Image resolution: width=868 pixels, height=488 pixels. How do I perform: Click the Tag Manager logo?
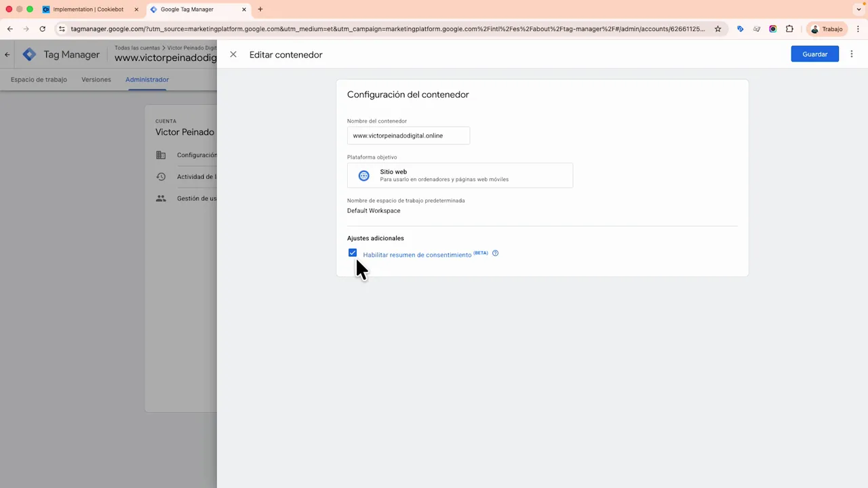click(29, 55)
